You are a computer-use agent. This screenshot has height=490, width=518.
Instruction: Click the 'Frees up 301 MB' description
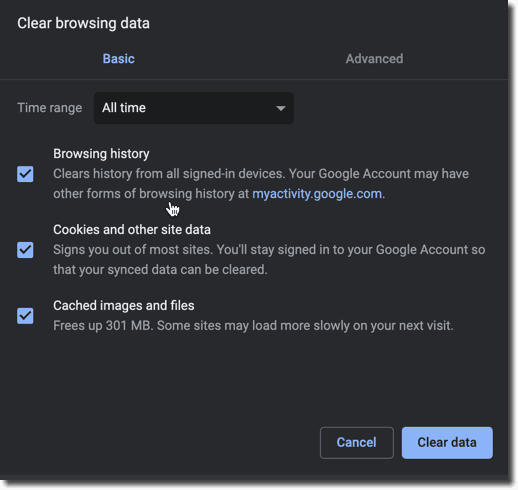[253, 325]
